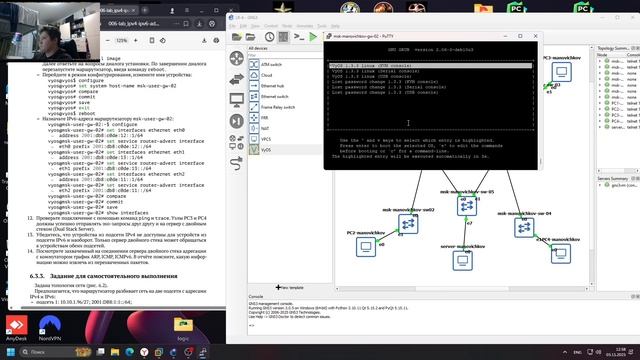This screenshot has height=360, width=640.
Task: Open GNS3 snapshot manager clock icon
Action: (x=269, y=37)
